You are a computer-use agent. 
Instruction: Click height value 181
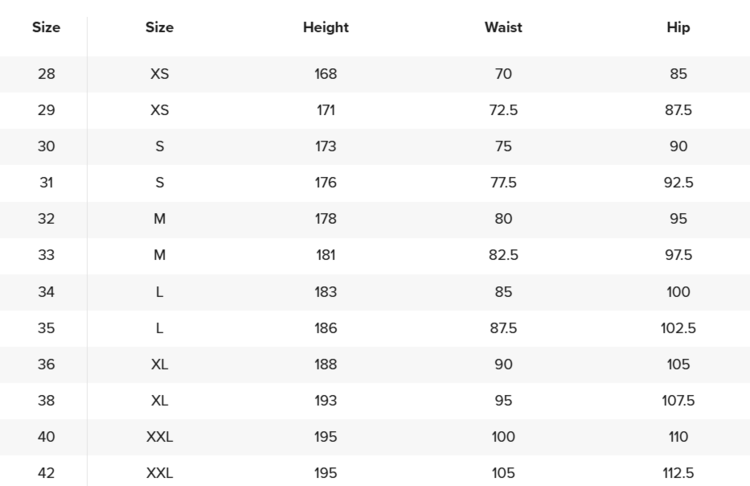[x=326, y=255]
